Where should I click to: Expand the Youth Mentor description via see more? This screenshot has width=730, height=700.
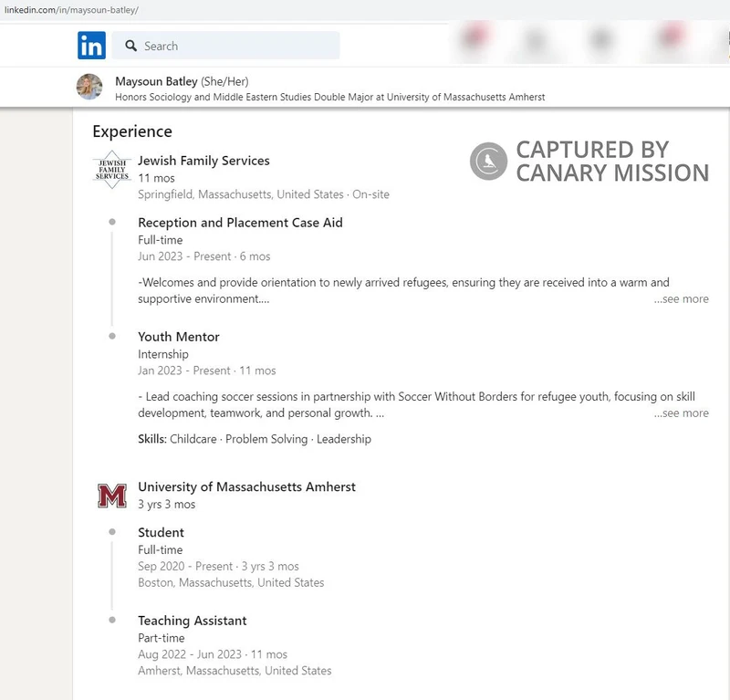[x=681, y=413]
